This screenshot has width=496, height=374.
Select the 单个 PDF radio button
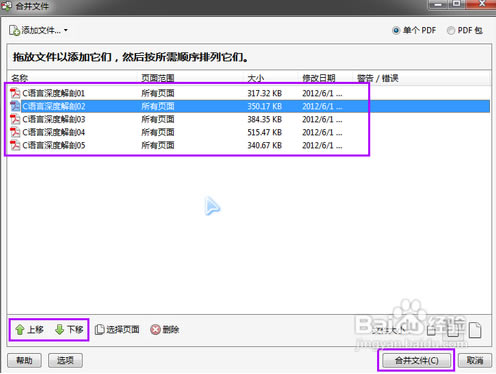point(396,31)
